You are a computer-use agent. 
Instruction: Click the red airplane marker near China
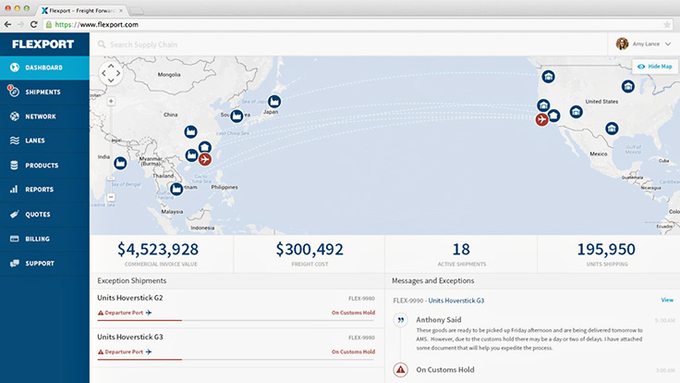pos(205,159)
